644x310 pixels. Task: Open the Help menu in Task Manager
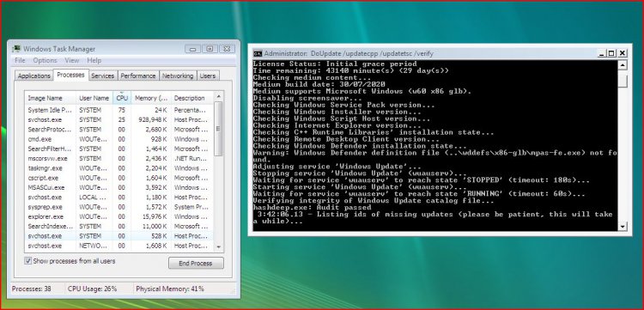click(94, 60)
